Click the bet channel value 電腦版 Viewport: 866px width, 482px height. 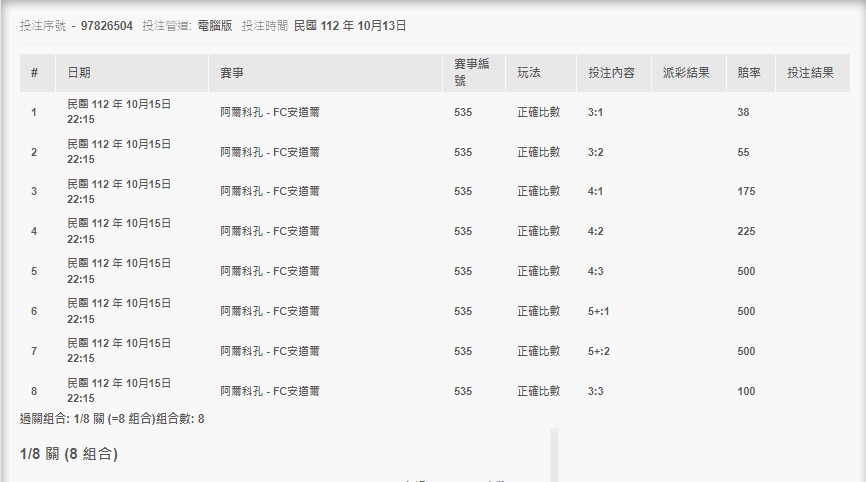point(215,26)
